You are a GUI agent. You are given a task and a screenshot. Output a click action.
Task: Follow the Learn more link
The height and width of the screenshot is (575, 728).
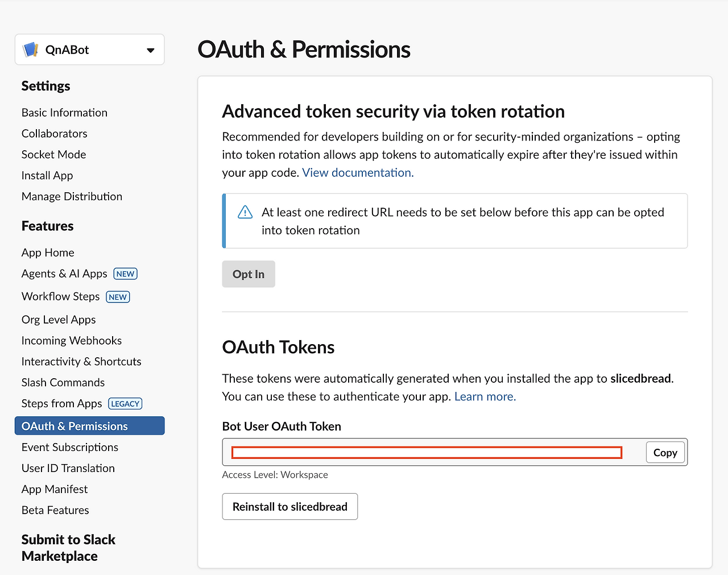tap(485, 397)
